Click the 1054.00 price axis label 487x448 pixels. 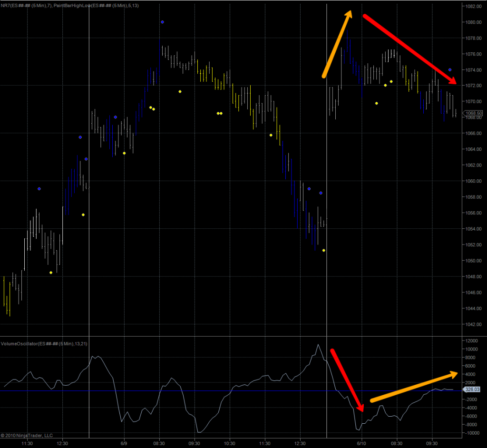(x=473, y=229)
